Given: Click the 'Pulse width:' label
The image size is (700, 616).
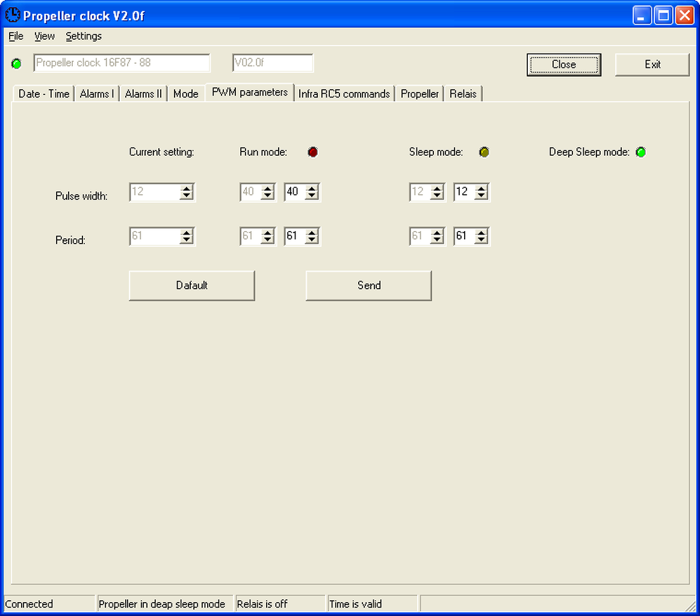Looking at the screenshot, I should tap(81, 196).
